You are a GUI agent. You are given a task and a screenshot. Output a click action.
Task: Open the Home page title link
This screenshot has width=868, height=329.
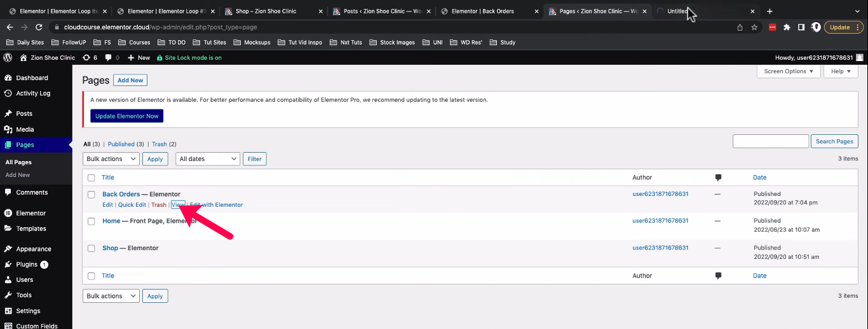(111, 221)
